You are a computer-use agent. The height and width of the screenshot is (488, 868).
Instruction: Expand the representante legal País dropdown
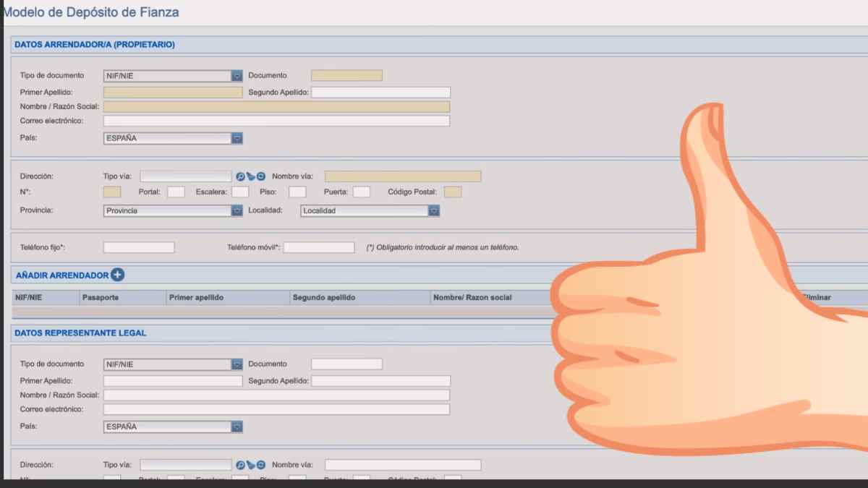point(237,427)
